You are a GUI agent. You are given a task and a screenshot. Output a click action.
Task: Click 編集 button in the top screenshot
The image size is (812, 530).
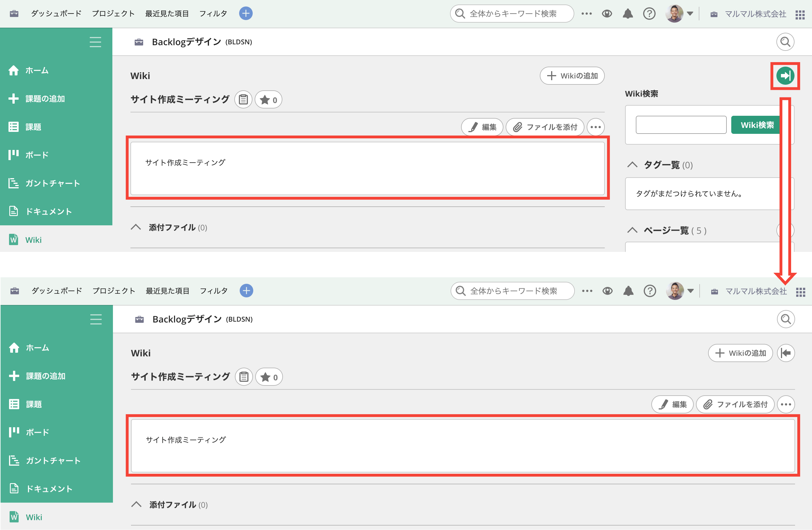[x=482, y=127]
